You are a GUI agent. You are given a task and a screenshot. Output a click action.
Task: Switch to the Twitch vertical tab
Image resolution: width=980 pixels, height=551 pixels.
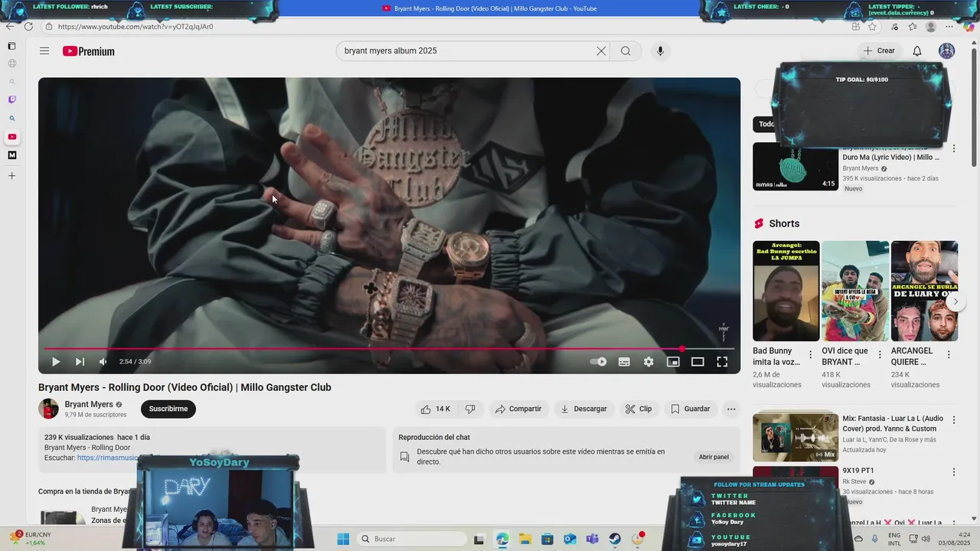[11, 99]
